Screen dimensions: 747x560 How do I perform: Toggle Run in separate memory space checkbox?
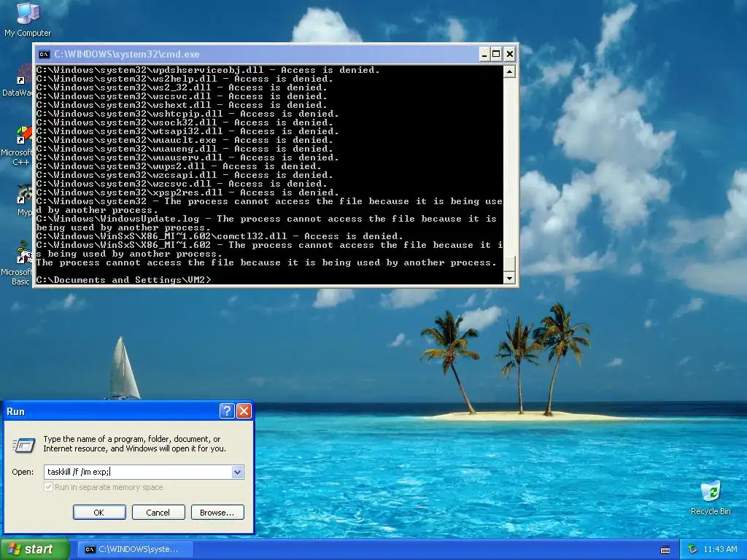click(x=48, y=487)
